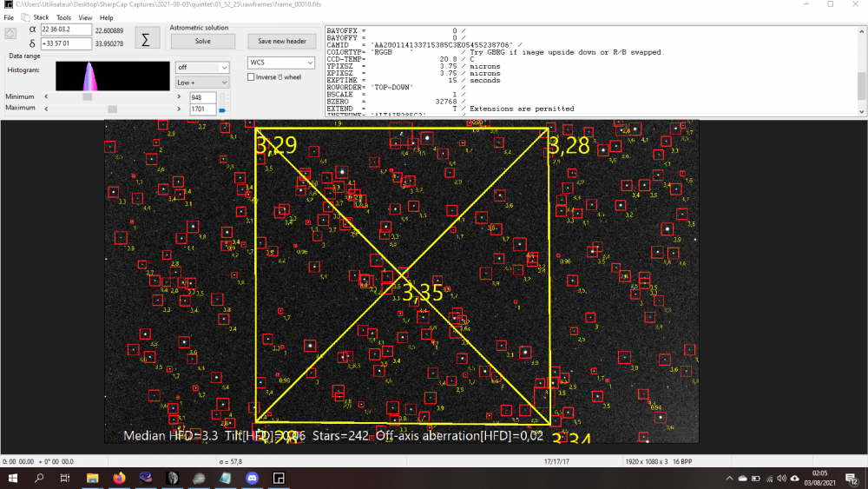Click the light-blue notebook taskbar app icon
The height and width of the screenshot is (489, 868).
point(226,478)
